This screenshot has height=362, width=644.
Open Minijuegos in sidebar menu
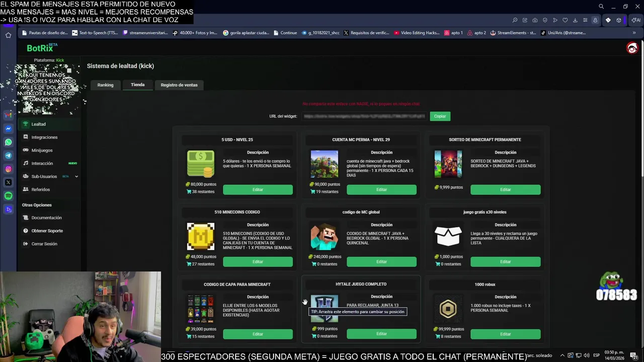coord(42,150)
